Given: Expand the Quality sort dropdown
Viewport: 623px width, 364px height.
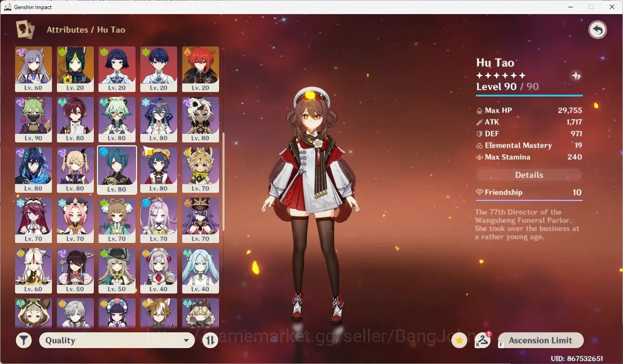Looking at the screenshot, I should click(x=117, y=340).
